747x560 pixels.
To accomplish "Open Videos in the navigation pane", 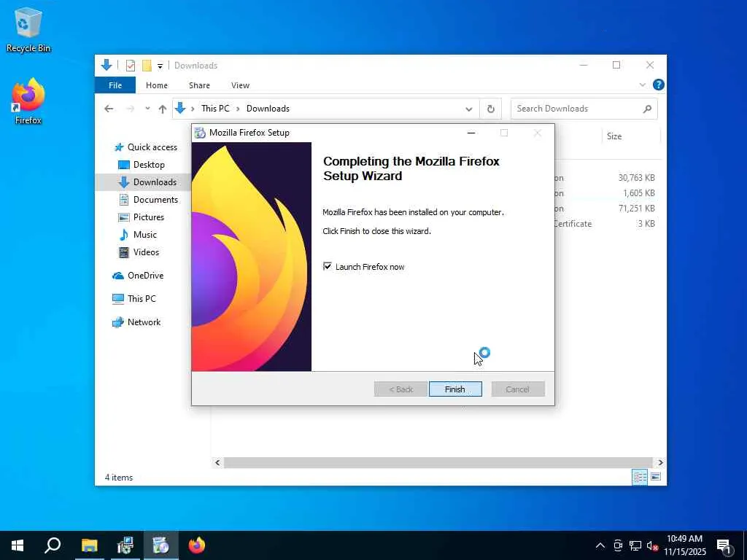I will 139,252.
